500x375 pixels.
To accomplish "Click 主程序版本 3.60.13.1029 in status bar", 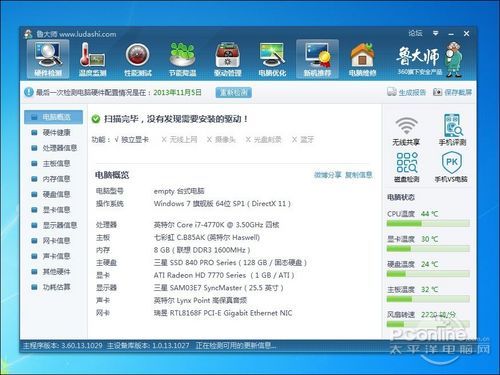I will pos(62,346).
